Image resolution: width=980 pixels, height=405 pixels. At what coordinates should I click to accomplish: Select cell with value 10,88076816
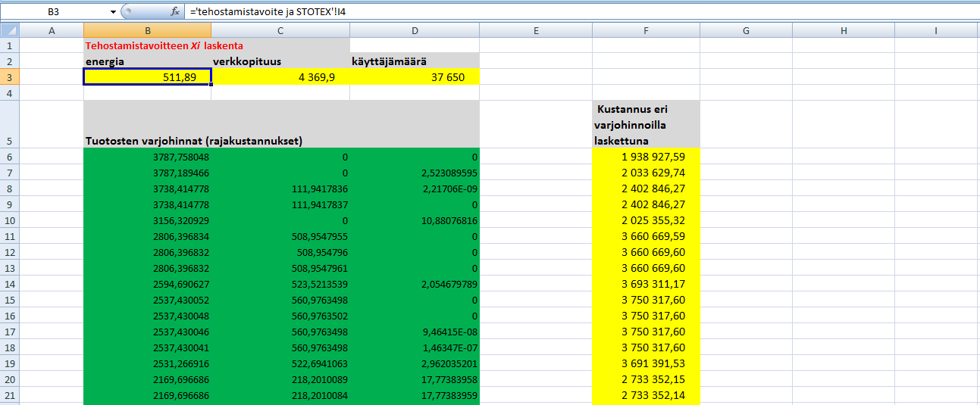tap(415, 220)
